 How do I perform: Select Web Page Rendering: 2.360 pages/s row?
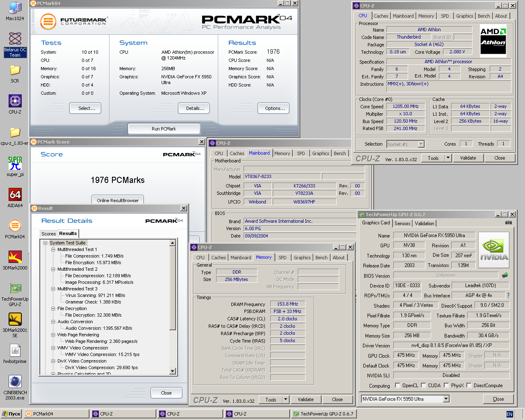[101, 341]
